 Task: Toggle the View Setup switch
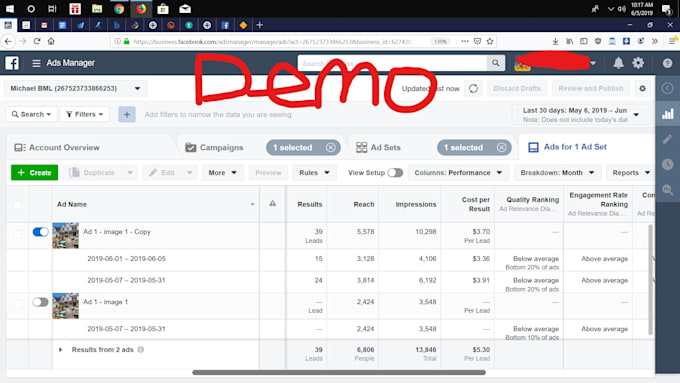point(395,173)
